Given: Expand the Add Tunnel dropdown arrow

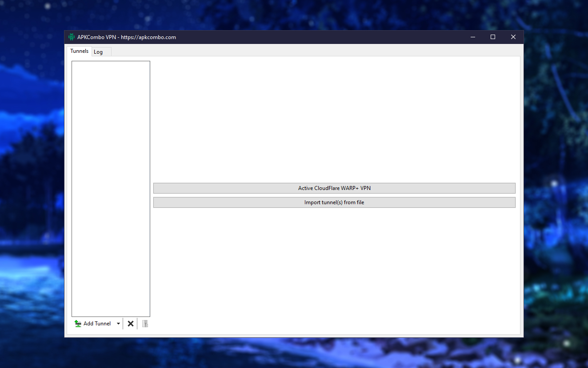Looking at the screenshot, I should tap(118, 324).
